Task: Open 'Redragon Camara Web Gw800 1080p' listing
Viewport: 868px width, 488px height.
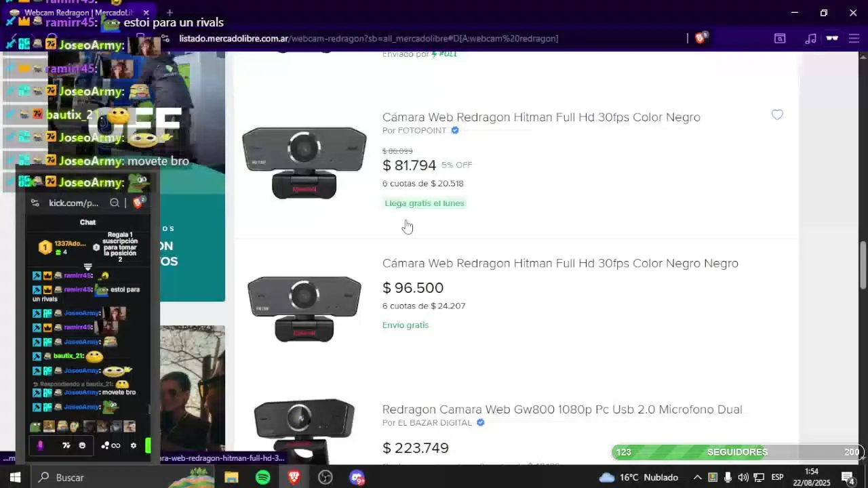Action: coord(563,409)
